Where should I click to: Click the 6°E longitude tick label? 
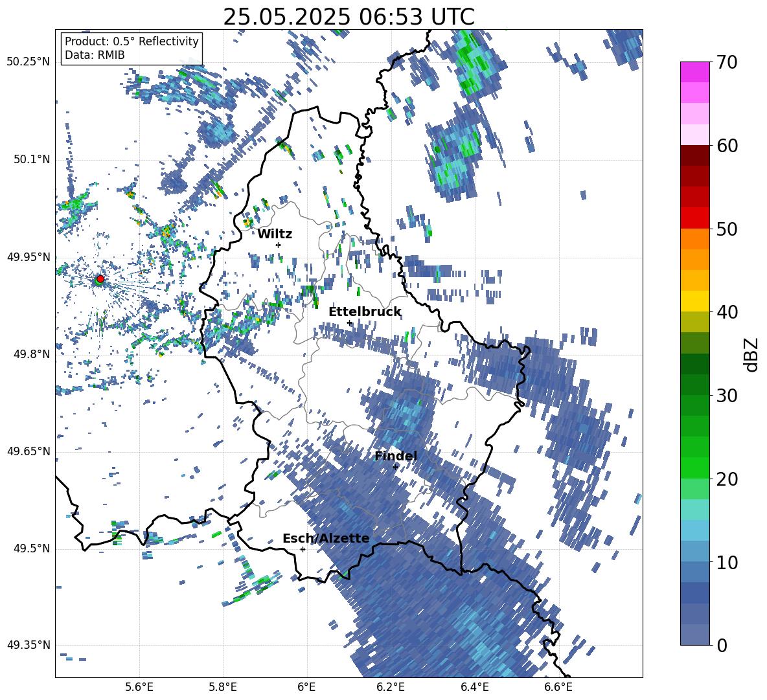pyautogui.click(x=306, y=687)
